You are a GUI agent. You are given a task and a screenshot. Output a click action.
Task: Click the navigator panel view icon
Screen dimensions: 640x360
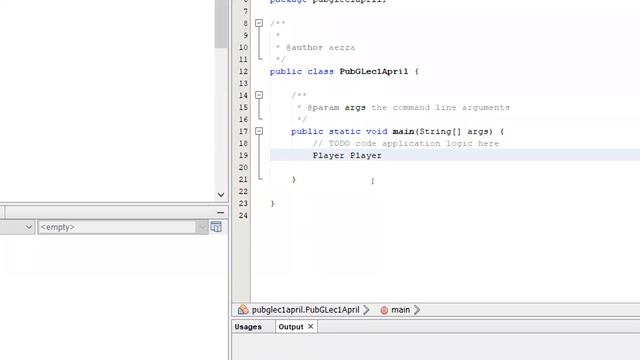[216, 227]
